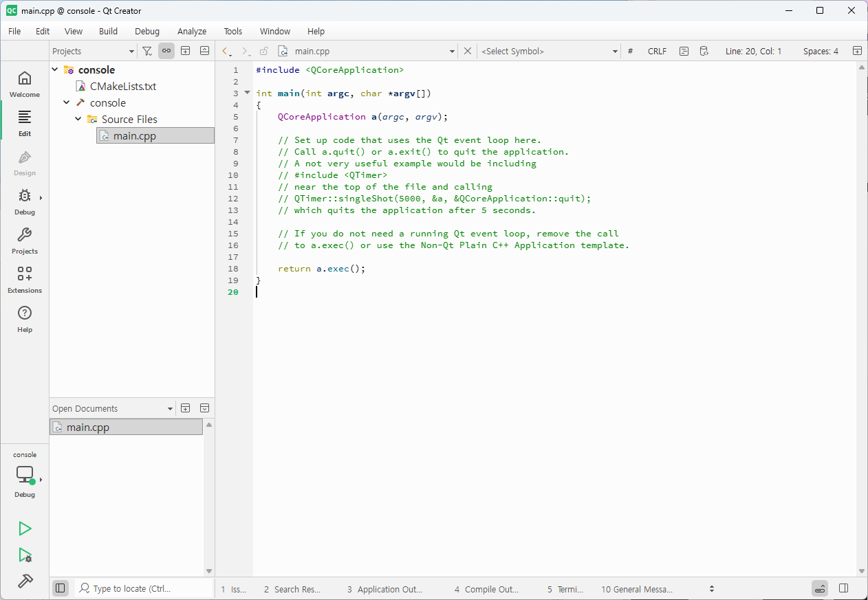Click the preprocessor directives hash icon
Viewport: 868px width, 600px height.
tap(630, 51)
